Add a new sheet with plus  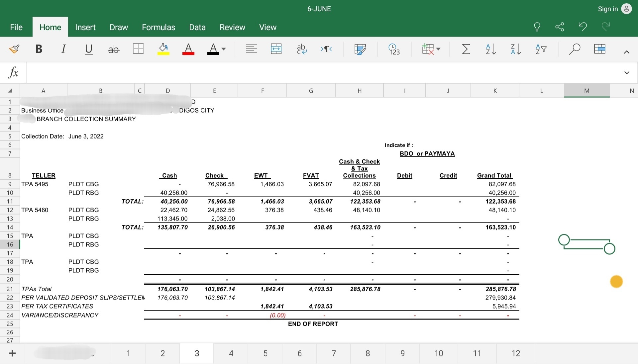[x=12, y=353]
